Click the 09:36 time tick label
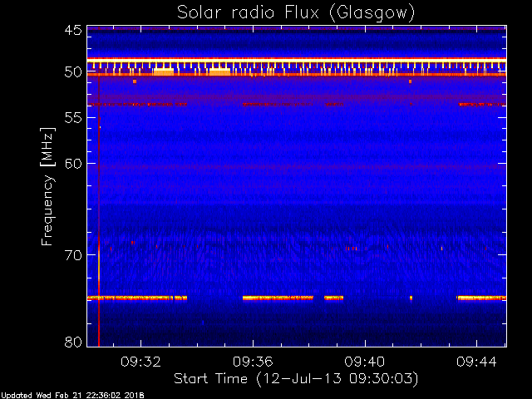The image size is (532, 399). click(253, 362)
